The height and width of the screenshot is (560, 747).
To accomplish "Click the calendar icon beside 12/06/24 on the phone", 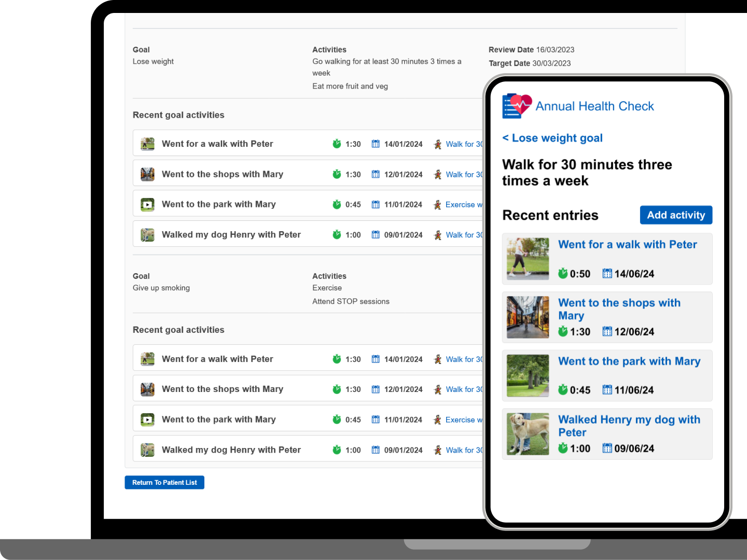I will [607, 331].
